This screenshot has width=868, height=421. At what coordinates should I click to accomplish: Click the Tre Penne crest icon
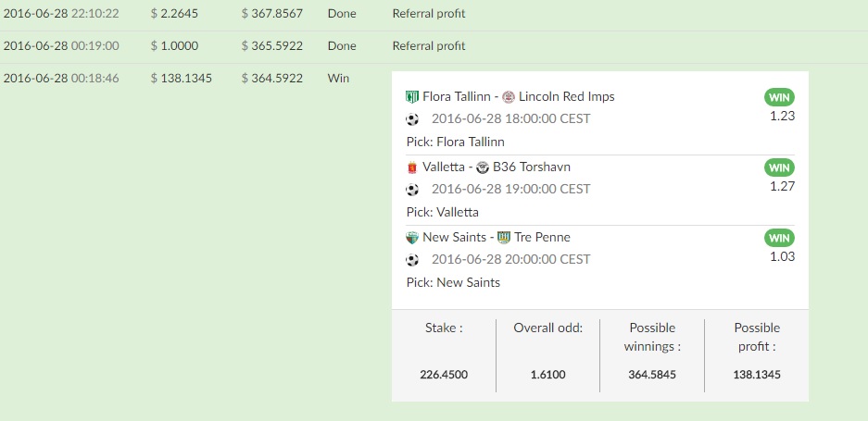click(504, 237)
